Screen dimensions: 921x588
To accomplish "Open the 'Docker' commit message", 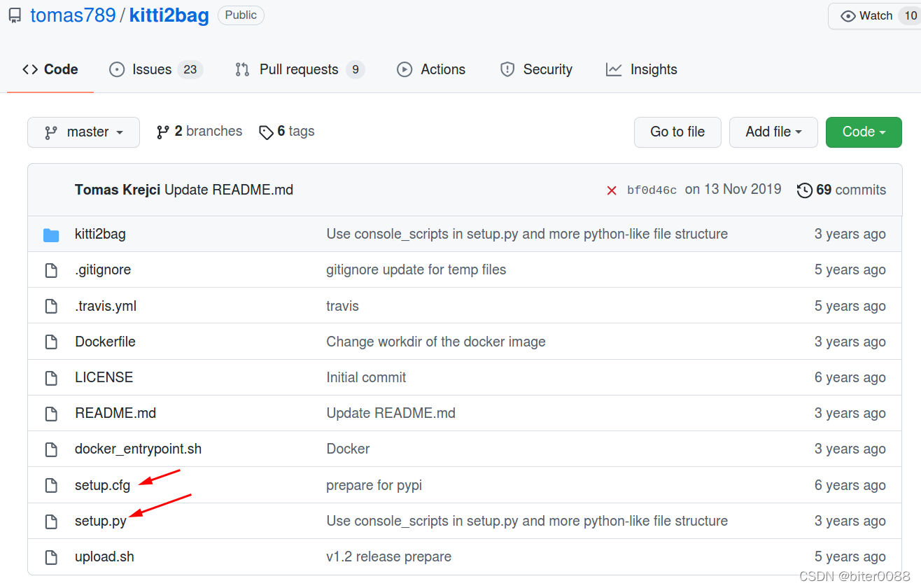I will point(348,449).
